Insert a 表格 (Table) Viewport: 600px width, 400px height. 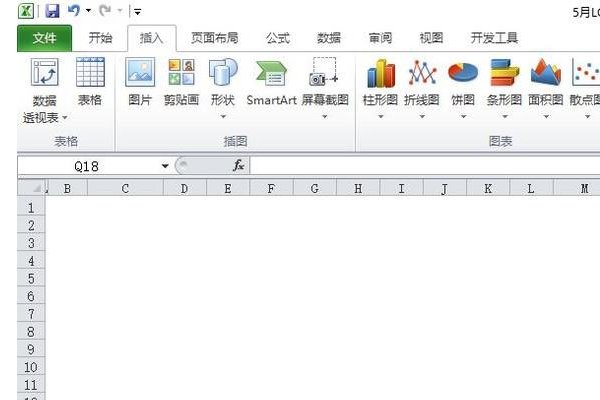pyautogui.click(x=90, y=82)
